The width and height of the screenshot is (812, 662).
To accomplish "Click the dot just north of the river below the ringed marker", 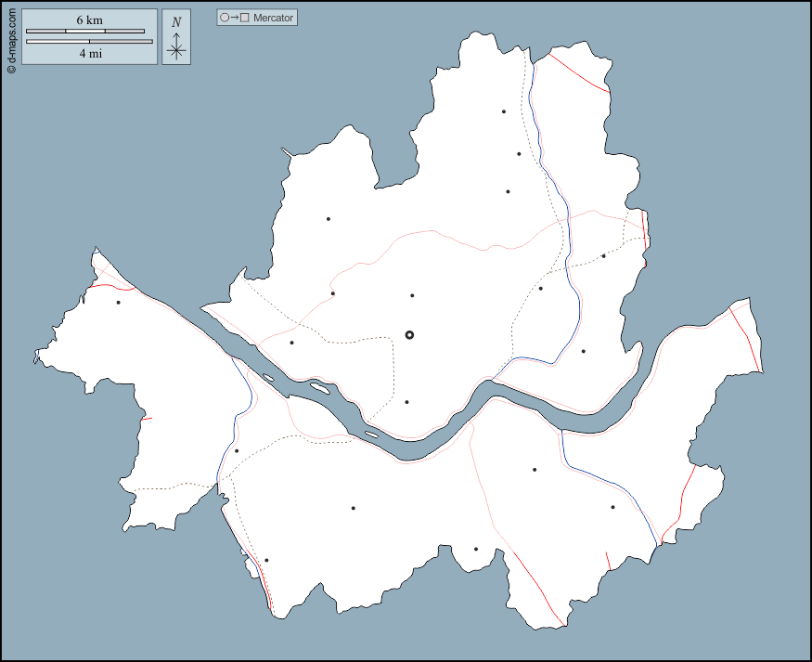I will [406, 402].
